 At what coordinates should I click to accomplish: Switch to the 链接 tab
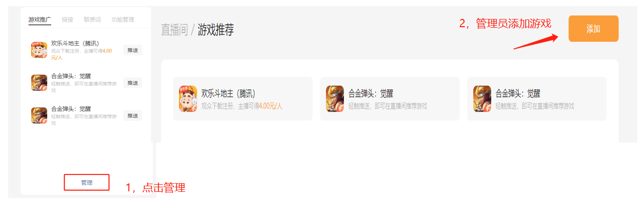click(68, 19)
